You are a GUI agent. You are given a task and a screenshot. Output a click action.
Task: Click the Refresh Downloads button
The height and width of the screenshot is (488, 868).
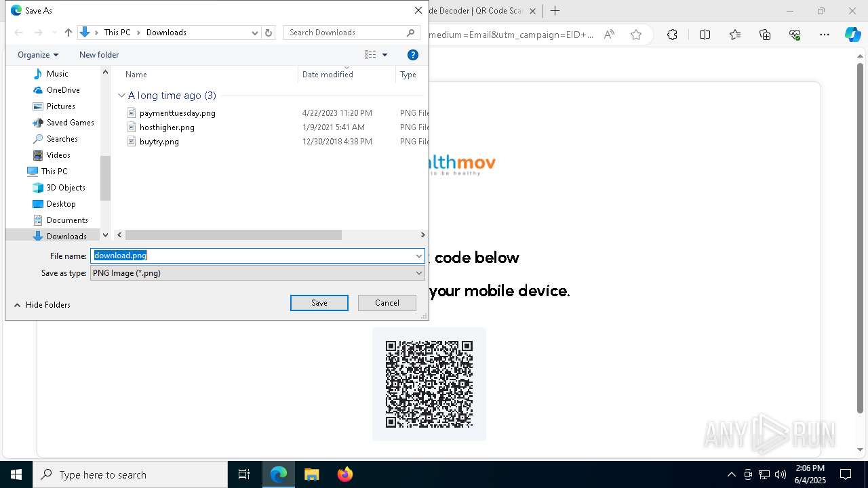[x=269, y=33]
